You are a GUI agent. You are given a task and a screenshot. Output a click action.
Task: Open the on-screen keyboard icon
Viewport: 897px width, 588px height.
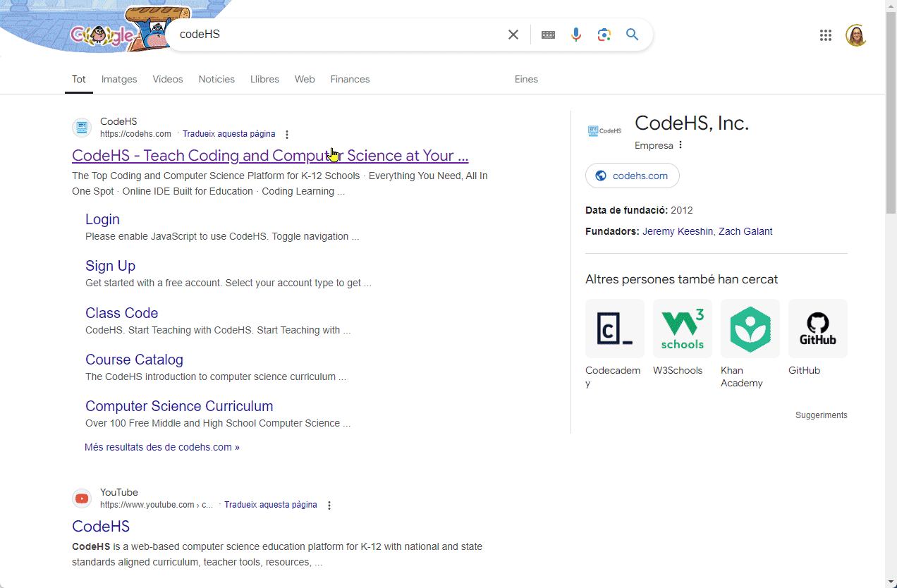pos(548,35)
